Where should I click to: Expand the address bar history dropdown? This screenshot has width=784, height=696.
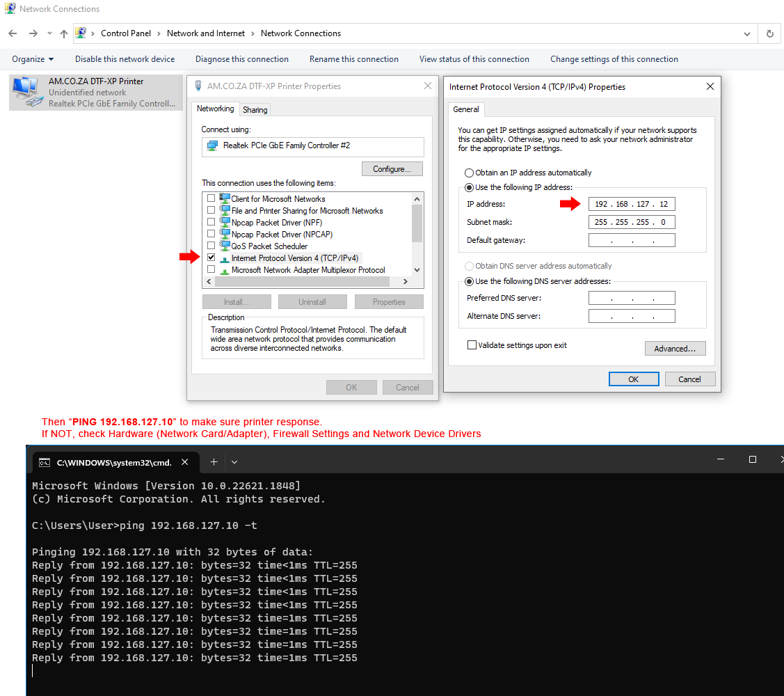pos(747,33)
